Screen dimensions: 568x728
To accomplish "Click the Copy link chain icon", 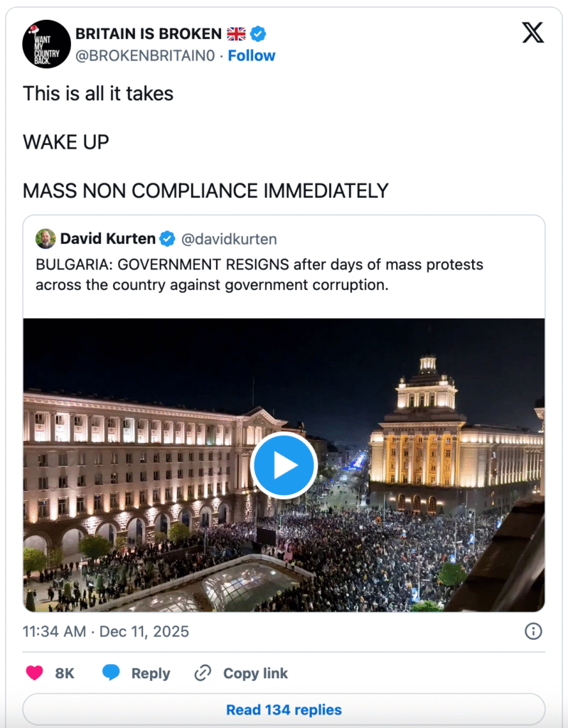I will click(x=203, y=673).
